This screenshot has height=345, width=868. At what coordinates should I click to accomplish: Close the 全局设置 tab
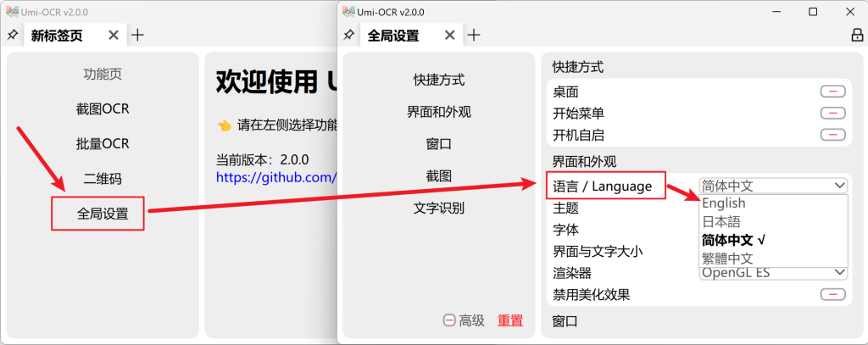(x=450, y=36)
